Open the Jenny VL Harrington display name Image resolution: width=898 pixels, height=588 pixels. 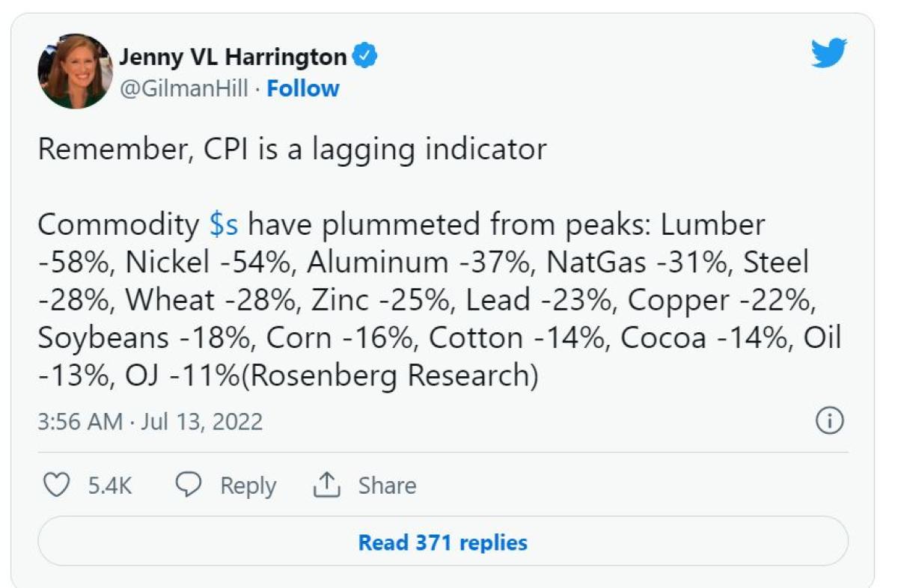click(x=233, y=57)
